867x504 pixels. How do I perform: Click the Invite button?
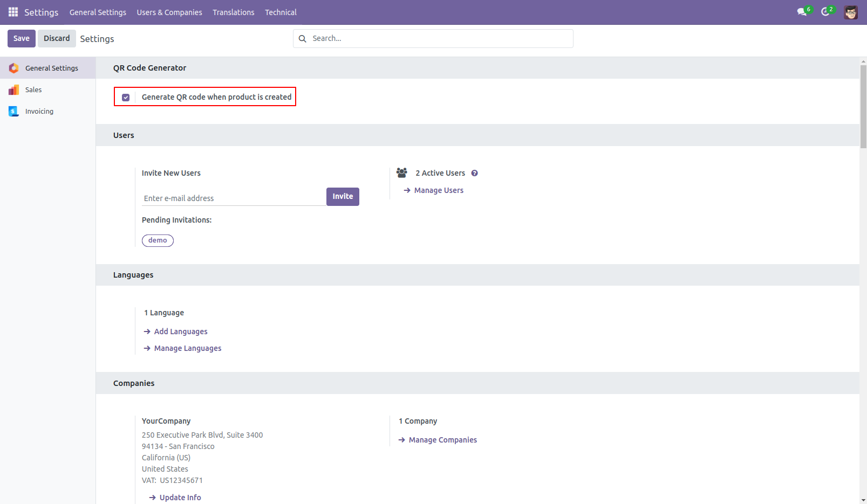(x=343, y=196)
